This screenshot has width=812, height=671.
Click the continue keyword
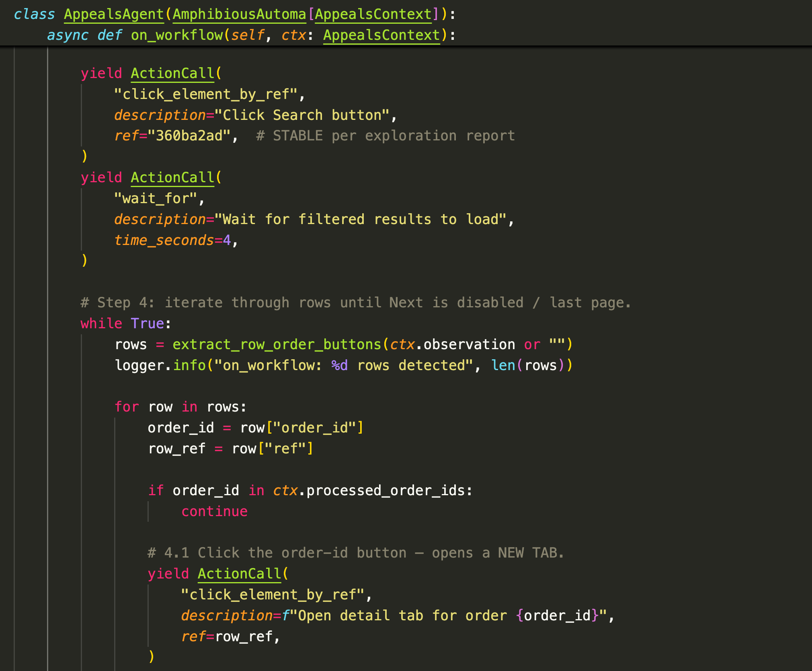coord(214,511)
